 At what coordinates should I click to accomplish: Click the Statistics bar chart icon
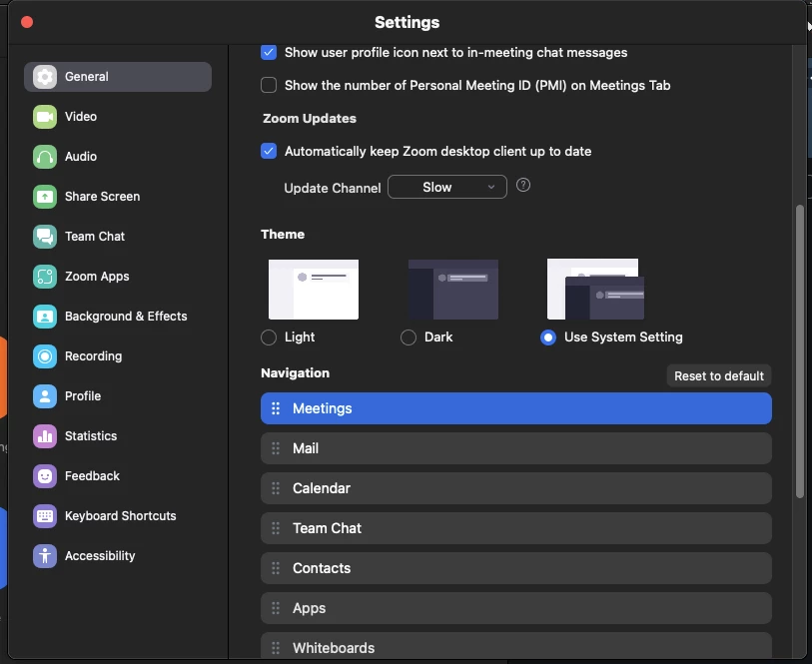click(45, 436)
